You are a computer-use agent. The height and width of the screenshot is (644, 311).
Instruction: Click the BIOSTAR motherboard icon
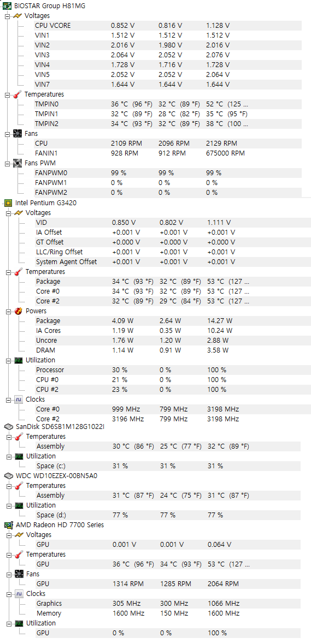pyautogui.click(x=7, y=6)
